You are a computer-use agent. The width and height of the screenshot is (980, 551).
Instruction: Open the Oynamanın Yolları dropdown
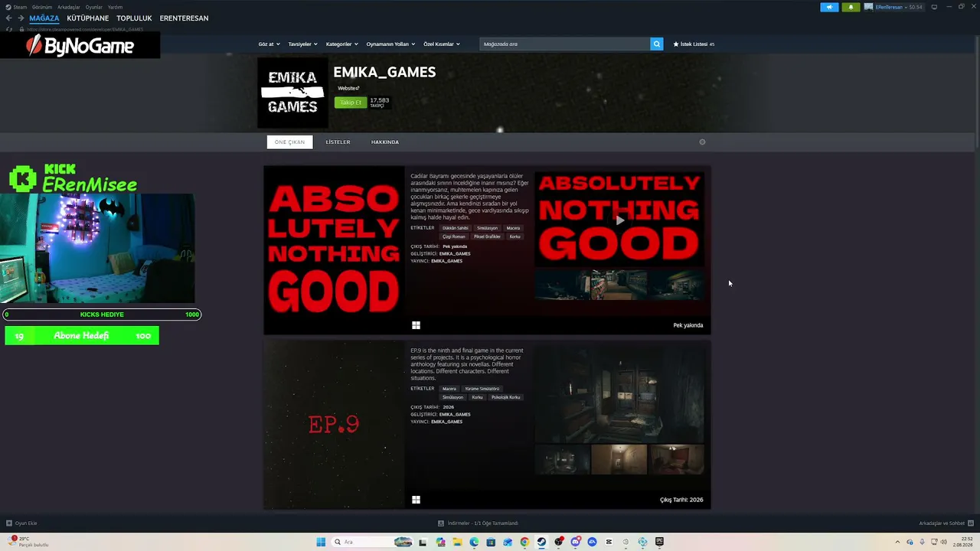(x=390, y=44)
